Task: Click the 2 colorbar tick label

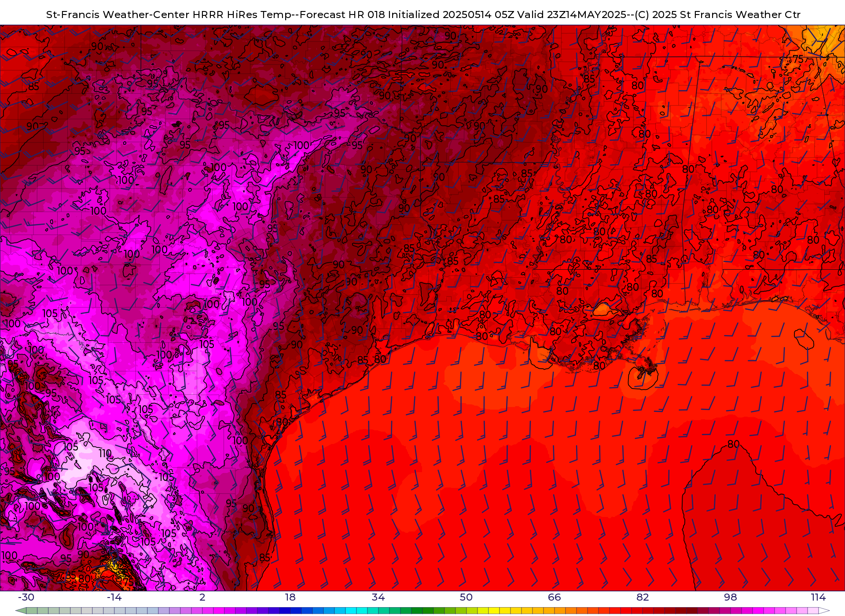Action: 202,597
